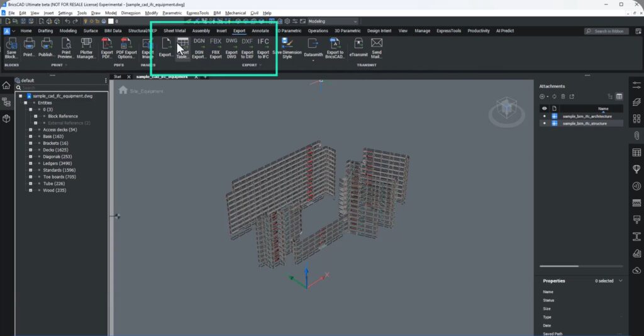
Task: Open Print Preview from the ribbon
Action: click(65, 48)
